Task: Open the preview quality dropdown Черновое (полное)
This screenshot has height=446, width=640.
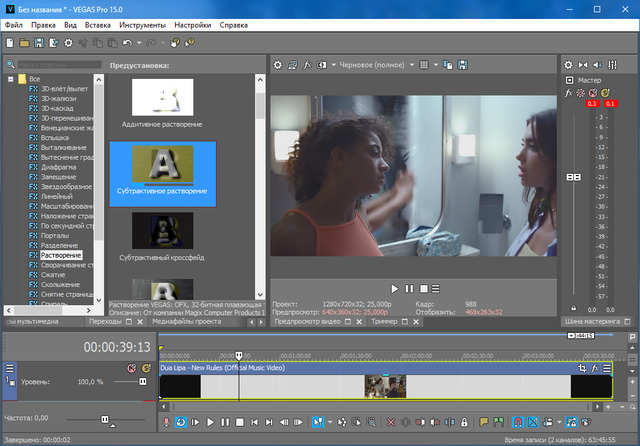Action: [x=372, y=64]
